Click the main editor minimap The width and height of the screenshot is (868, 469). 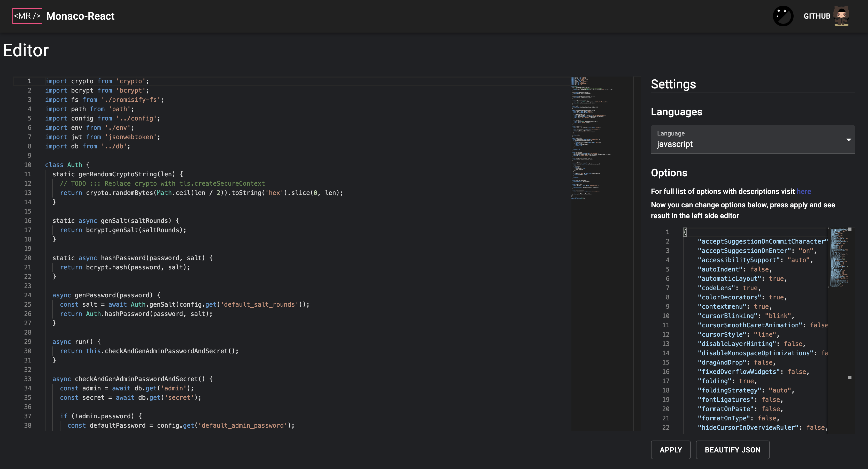602,254
